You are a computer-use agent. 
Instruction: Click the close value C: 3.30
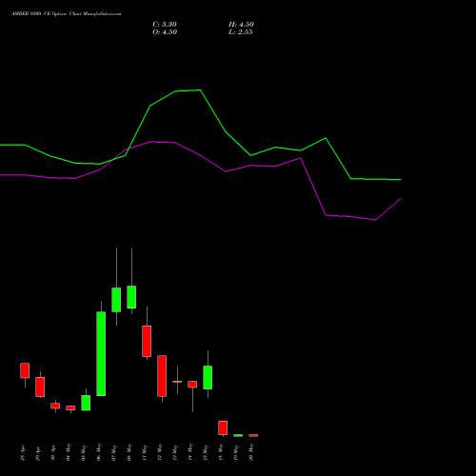click(x=165, y=25)
